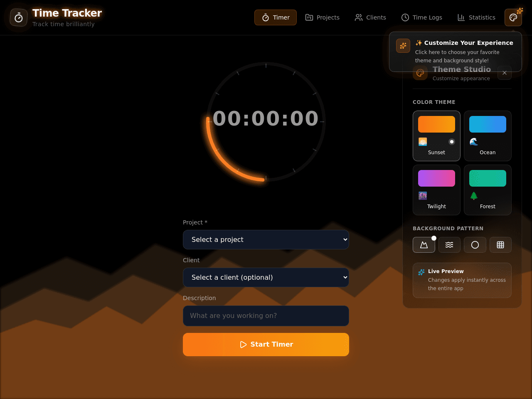This screenshot has width=532, height=399.
Task: Click the Theme Studio palette icon
Action: point(420,73)
